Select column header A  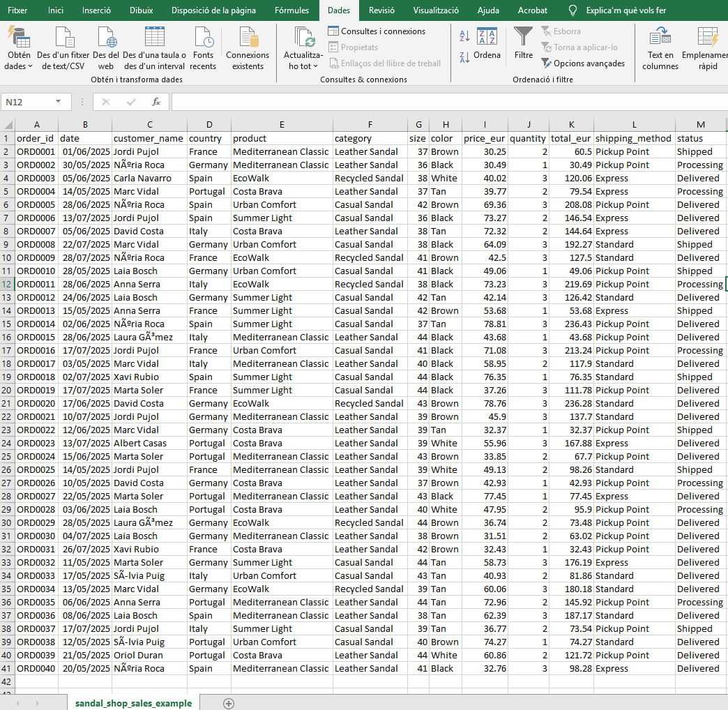coord(37,124)
